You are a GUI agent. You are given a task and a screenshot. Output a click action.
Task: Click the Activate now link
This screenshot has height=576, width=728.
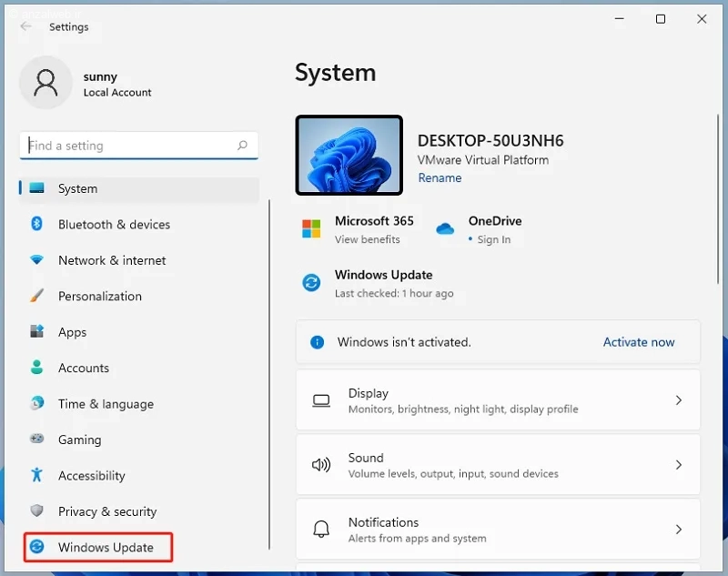639,342
